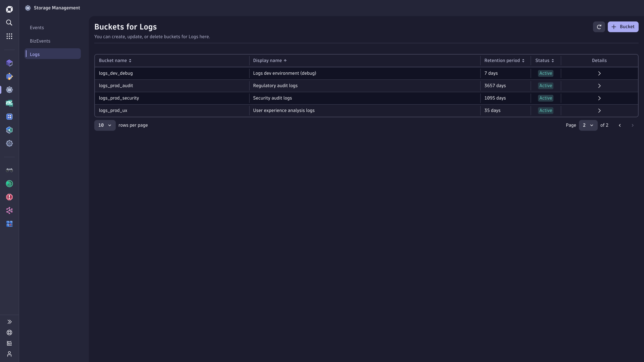Refresh the buckets table

599,27
